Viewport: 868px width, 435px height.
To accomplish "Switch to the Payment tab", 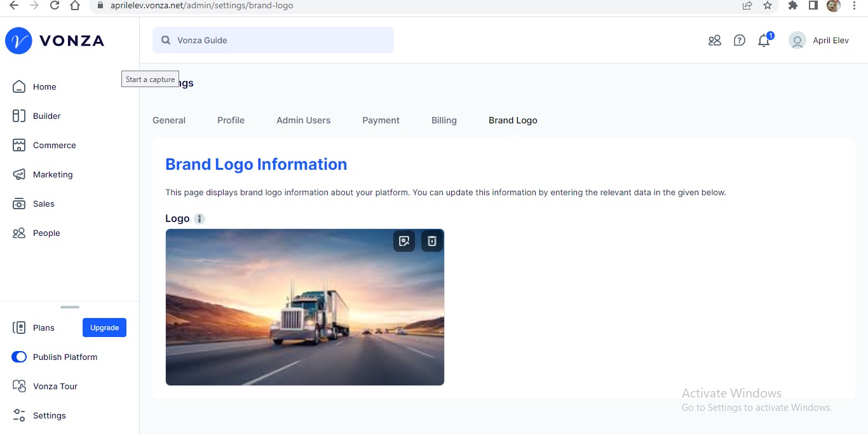I will [381, 120].
